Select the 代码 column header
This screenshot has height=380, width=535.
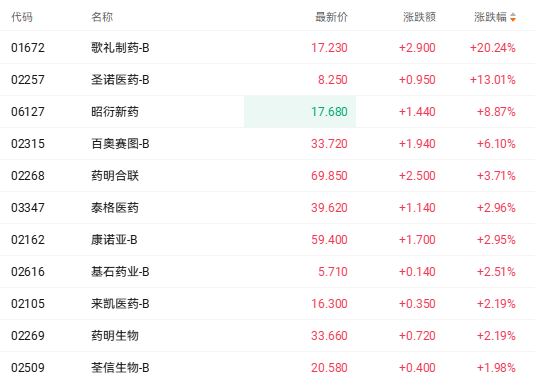22,17
